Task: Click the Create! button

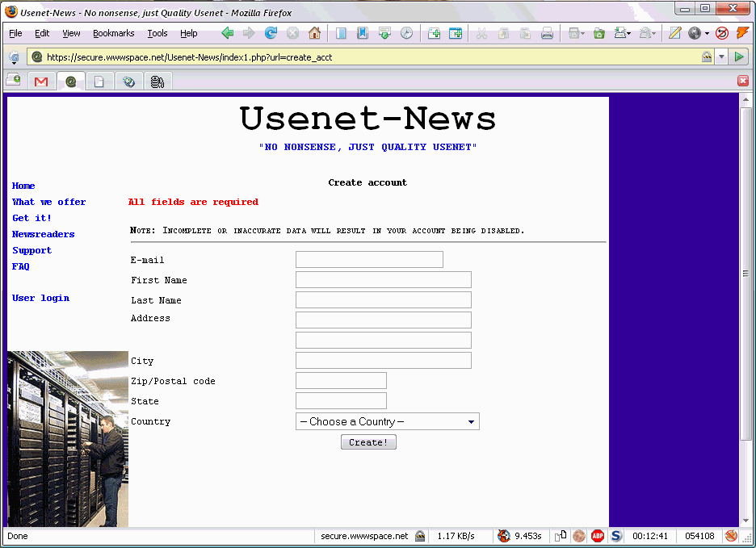Action: click(368, 442)
